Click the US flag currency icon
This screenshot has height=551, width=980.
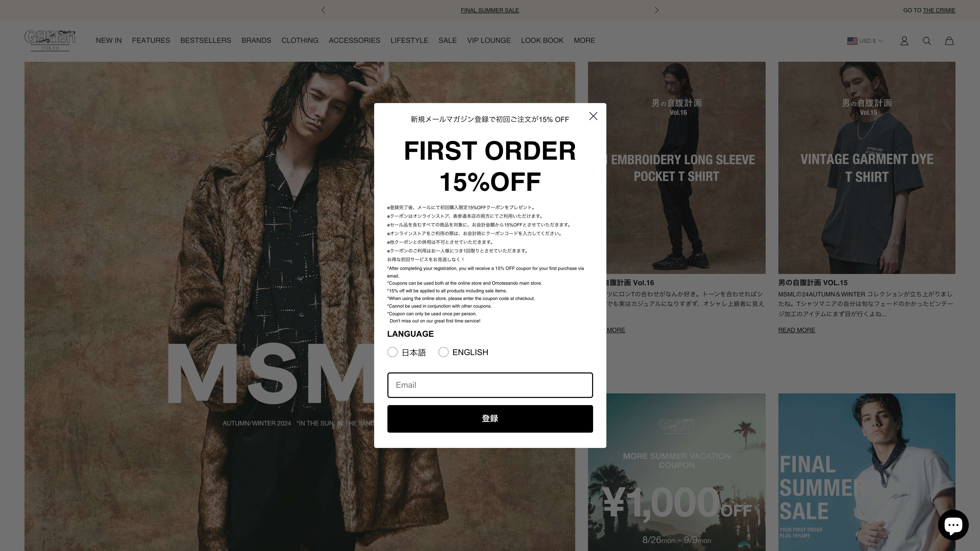[852, 41]
